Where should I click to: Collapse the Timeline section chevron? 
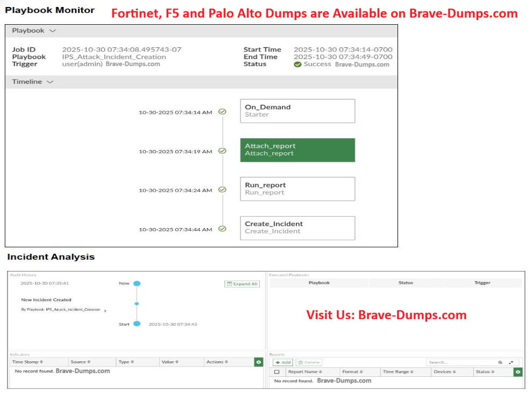[50, 82]
